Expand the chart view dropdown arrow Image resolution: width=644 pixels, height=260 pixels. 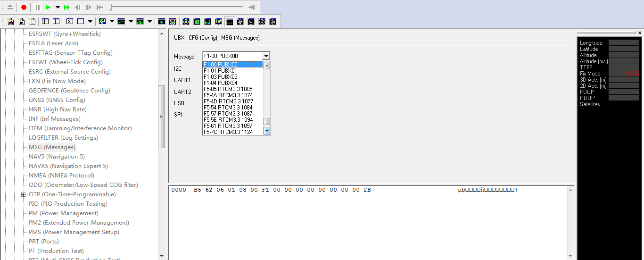(x=131, y=21)
